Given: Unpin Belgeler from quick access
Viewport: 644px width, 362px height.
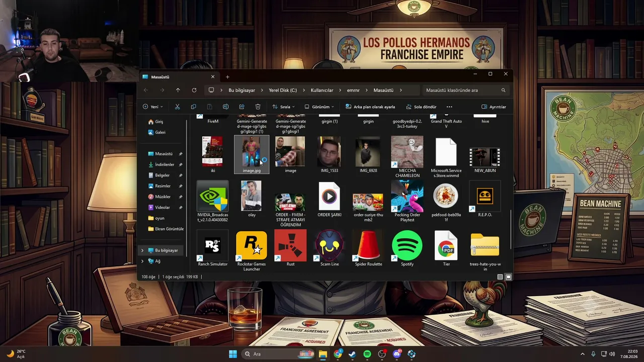Looking at the screenshot, I should point(180,175).
